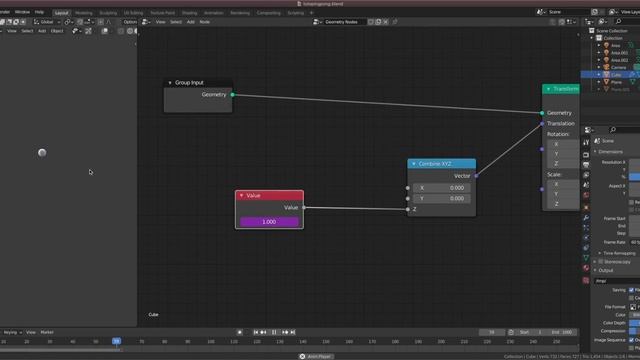Collapse the Transform node
This screenshot has height=360, width=640.
tap(549, 89)
